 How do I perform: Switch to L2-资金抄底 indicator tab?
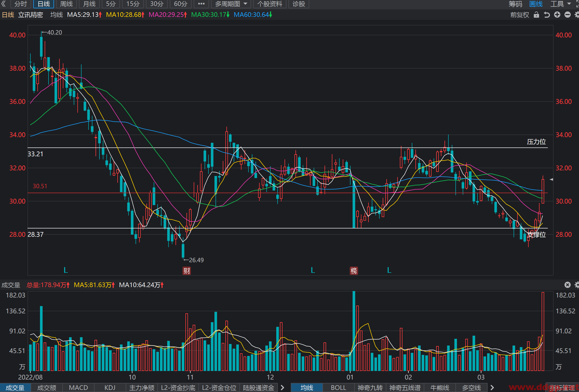click(x=178, y=388)
